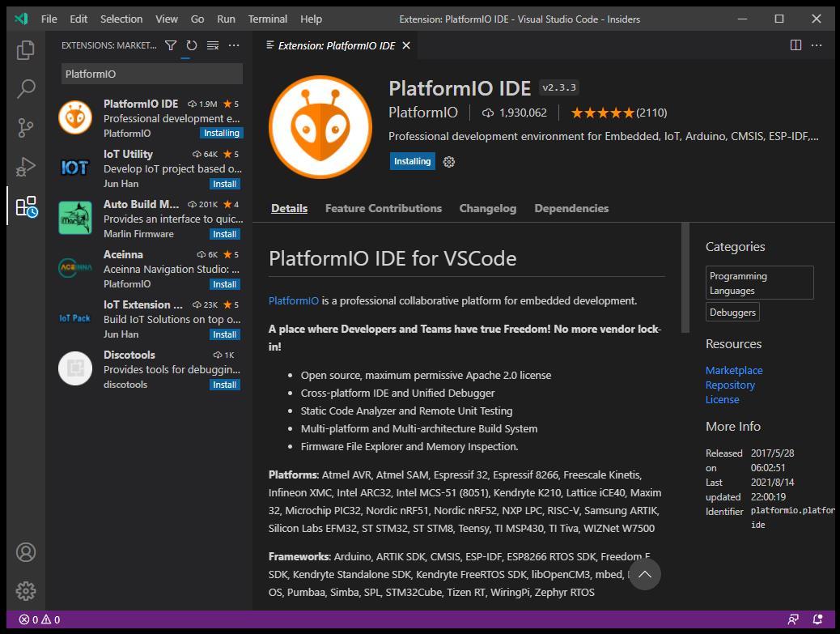Click the Discotools extension title in list

pyautogui.click(x=129, y=355)
